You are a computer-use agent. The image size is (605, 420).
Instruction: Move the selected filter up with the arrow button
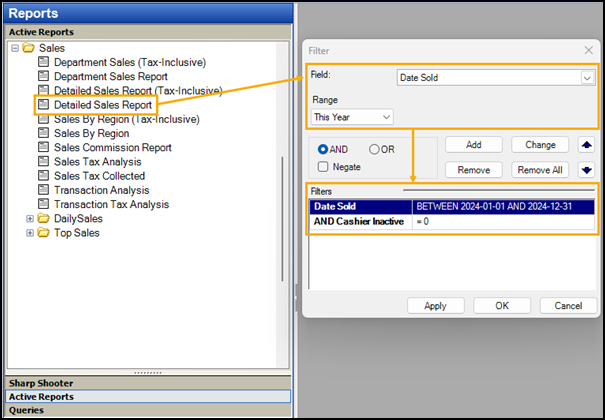click(586, 145)
